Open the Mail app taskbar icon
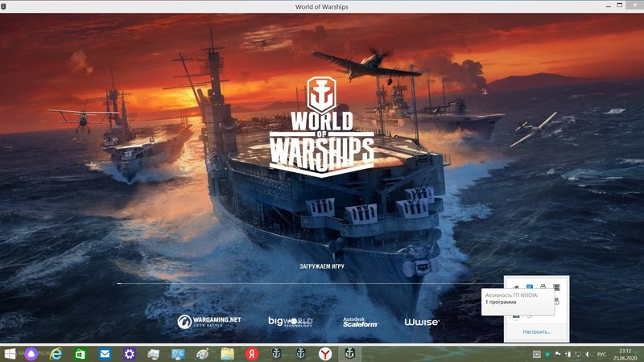Screen dimensions: 644x362 tap(105, 354)
